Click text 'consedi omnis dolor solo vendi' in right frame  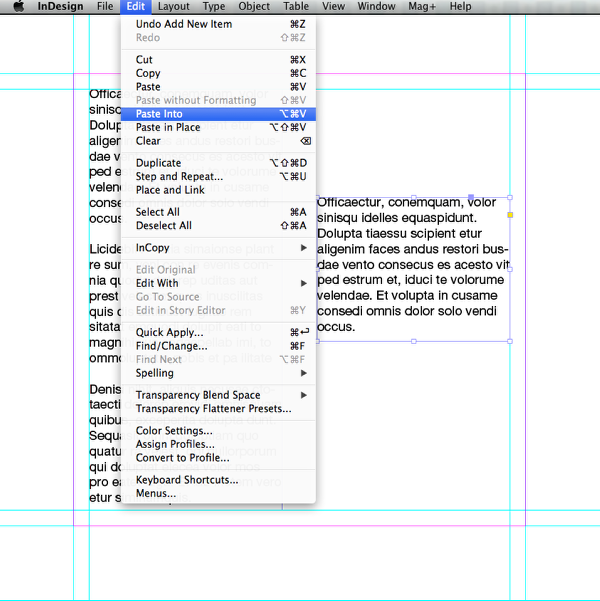click(407, 311)
